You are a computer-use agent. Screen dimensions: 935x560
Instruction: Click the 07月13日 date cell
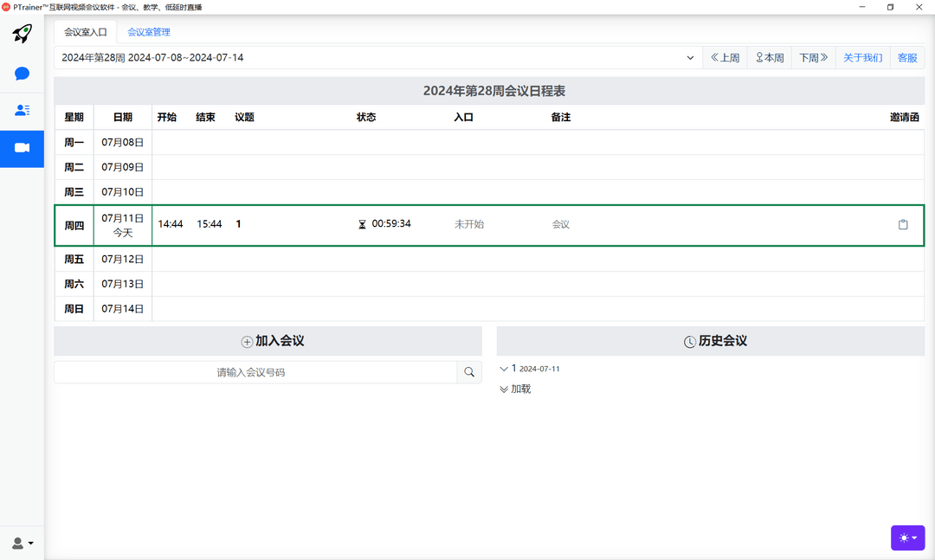[x=123, y=284]
